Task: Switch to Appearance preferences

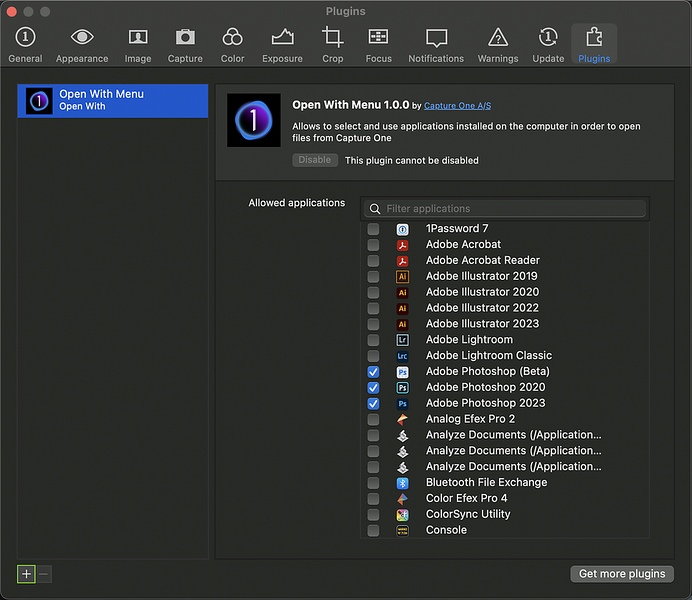Action: [x=82, y=45]
